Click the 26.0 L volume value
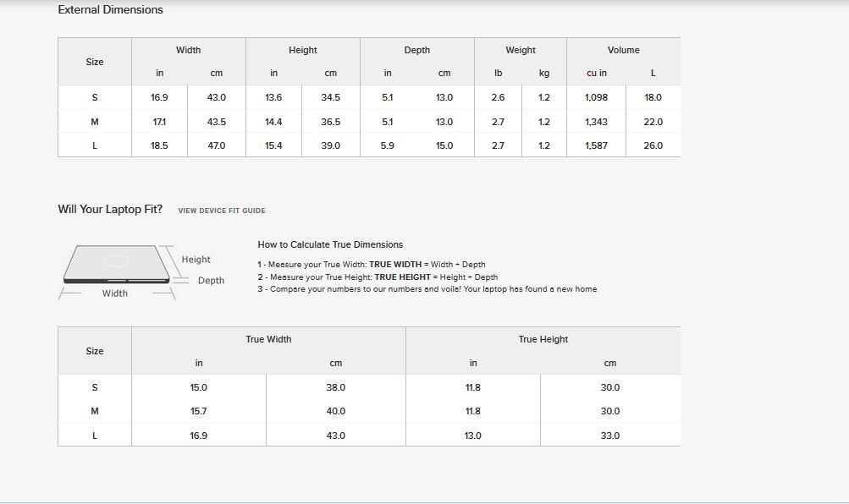 point(653,145)
